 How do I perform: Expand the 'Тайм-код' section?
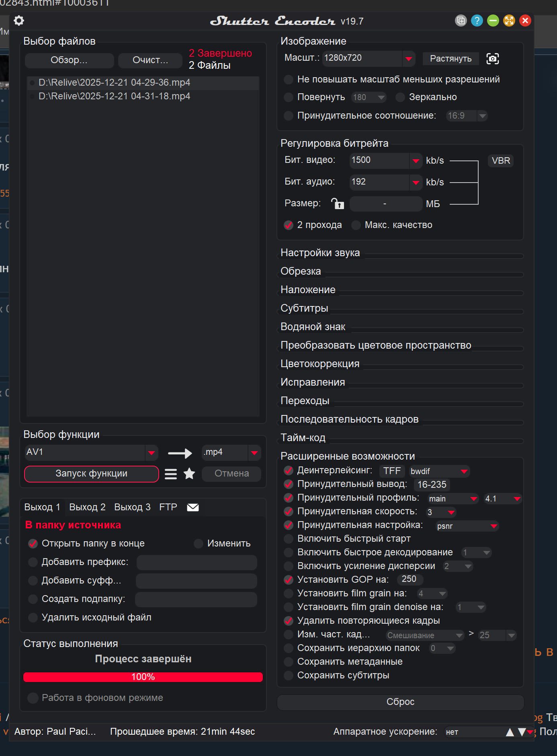point(303,438)
